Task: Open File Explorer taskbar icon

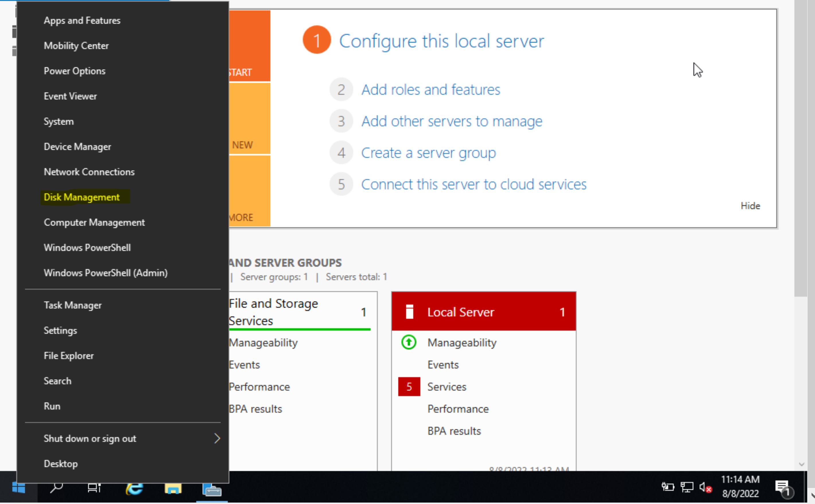Action: coord(173,488)
